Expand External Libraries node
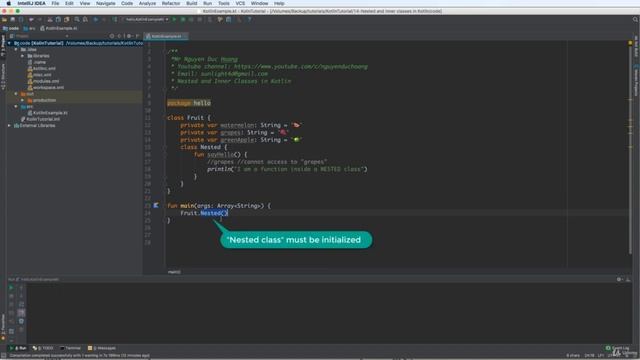 (9, 125)
